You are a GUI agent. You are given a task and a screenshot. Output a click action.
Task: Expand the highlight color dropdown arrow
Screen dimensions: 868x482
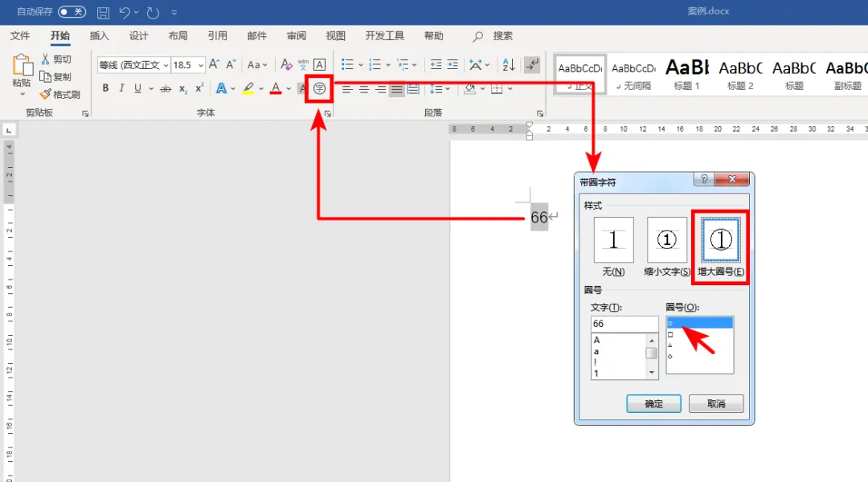click(261, 88)
